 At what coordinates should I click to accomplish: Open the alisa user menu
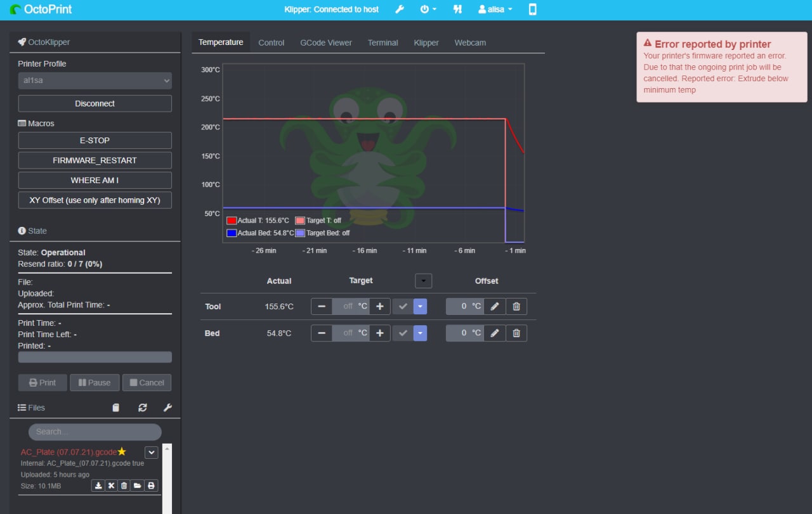[x=495, y=10]
